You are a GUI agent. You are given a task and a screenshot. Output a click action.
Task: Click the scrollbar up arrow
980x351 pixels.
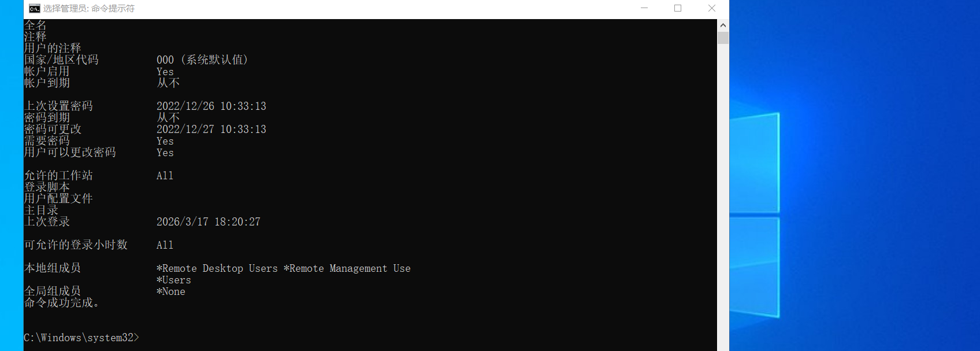pos(723,25)
